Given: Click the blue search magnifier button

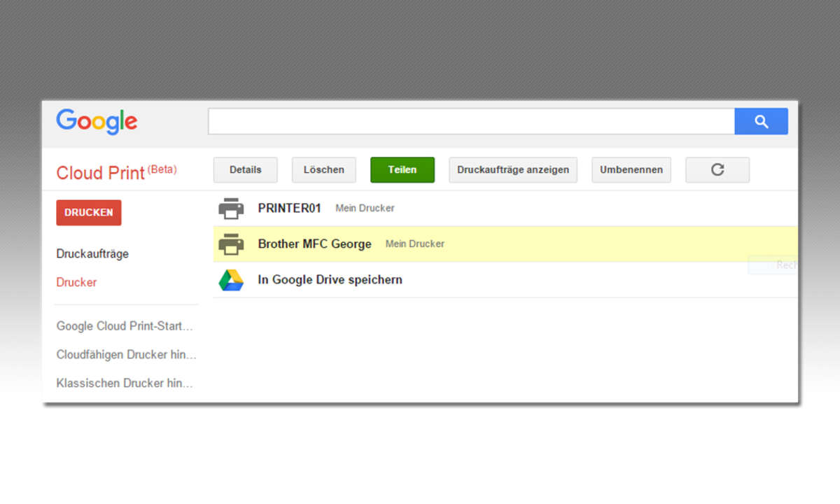Looking at the screenshot, I should pyautogui.click(x=761, y=122).
